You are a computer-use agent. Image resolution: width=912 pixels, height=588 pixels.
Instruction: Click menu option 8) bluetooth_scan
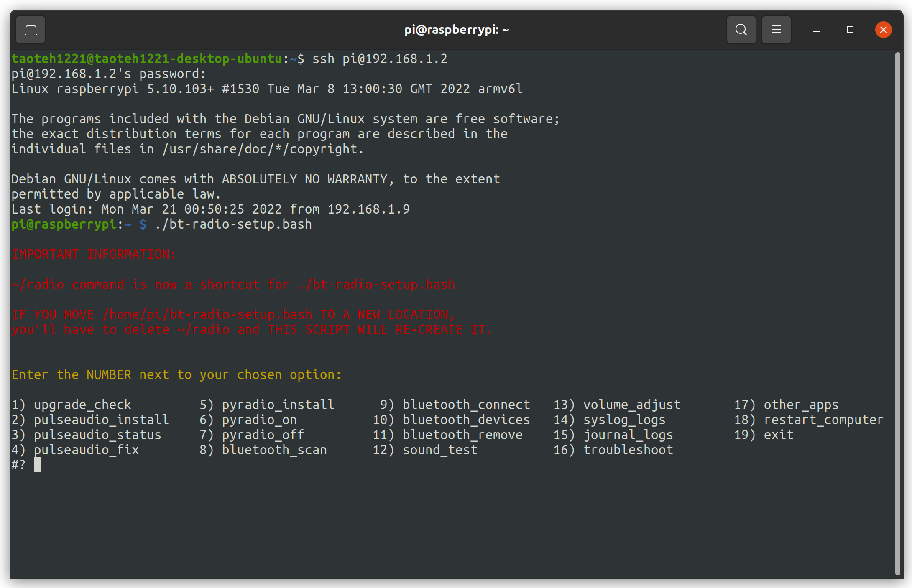(263, 450)
